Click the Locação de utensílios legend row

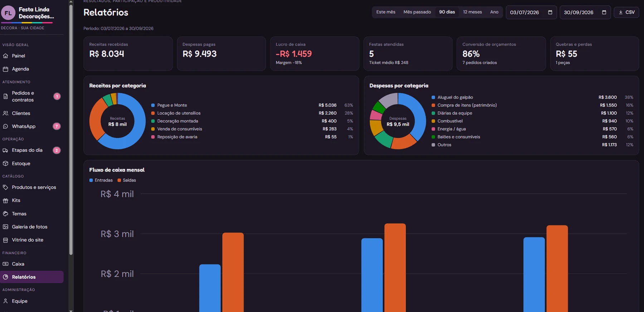[252, 113]
